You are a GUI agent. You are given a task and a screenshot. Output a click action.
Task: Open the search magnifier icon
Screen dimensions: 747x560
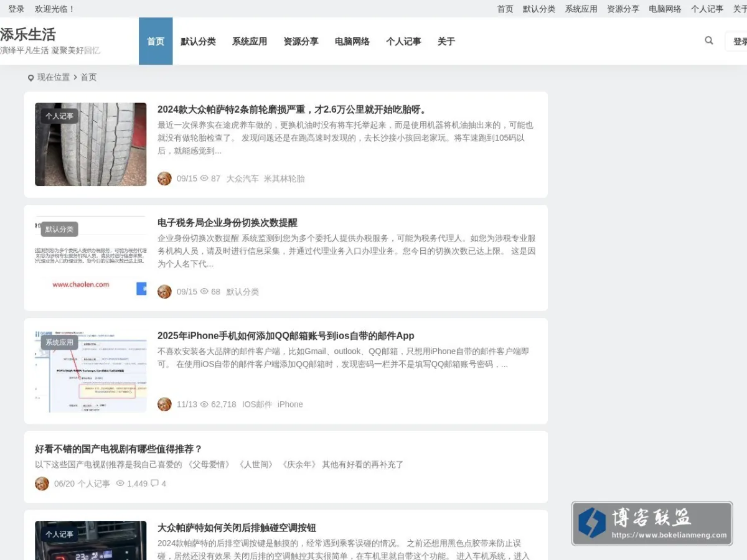(x=709, y=40)
